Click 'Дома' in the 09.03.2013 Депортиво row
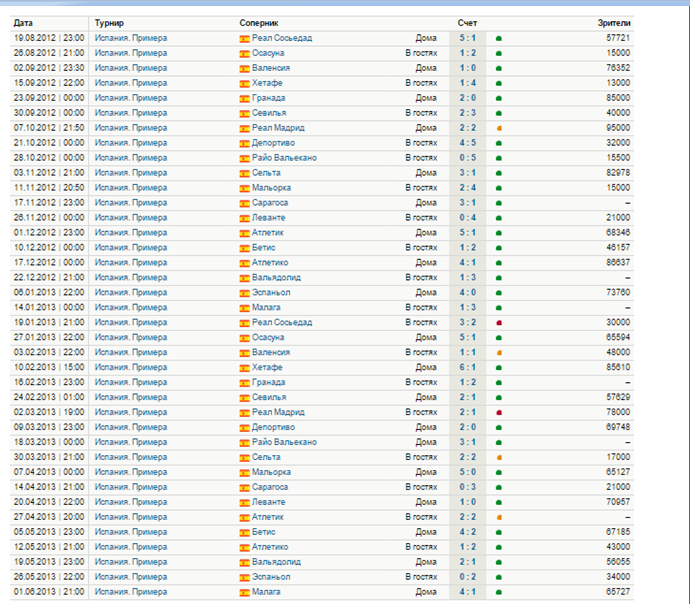This screenshot has height=604, width=690. [426, 427]
